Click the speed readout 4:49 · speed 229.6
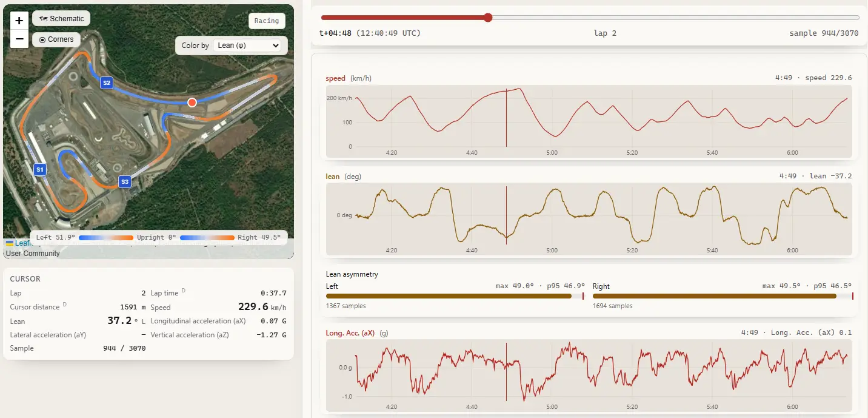Image resolution: width=868 pixels, height=418 pixels. click(x=813, y=78)
